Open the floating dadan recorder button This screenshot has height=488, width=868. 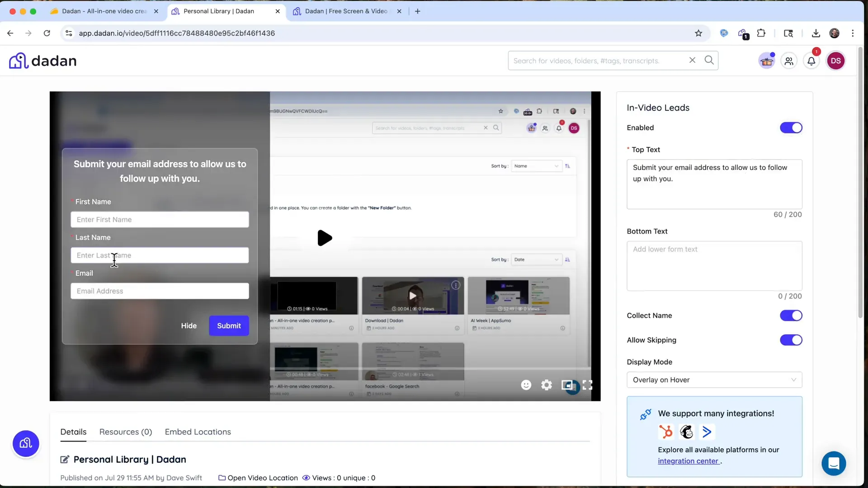click(26, 443)
